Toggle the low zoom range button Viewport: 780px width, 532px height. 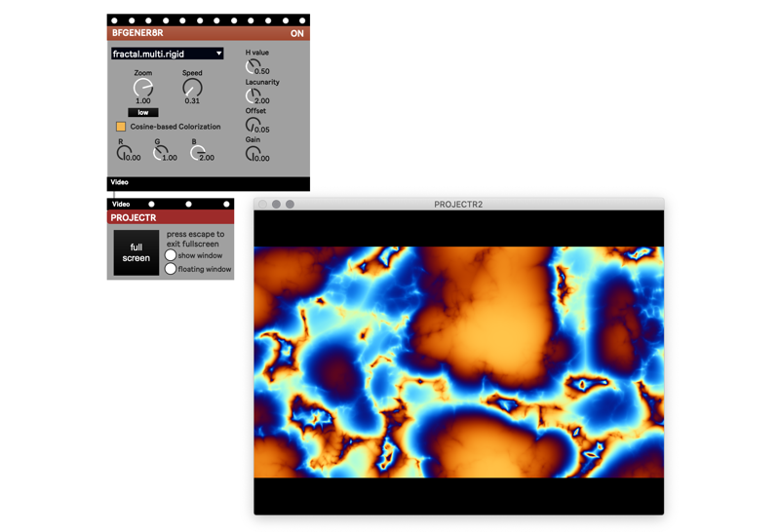point(142,112)
